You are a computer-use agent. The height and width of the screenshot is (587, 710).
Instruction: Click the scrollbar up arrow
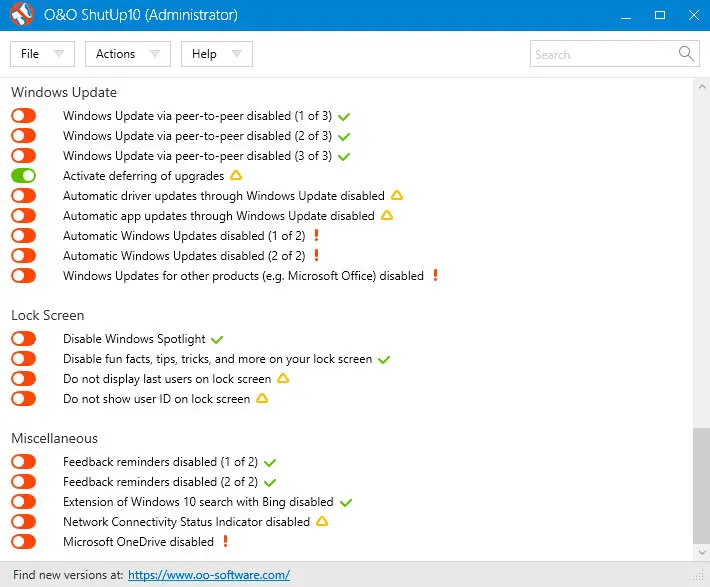click(701, 87)
